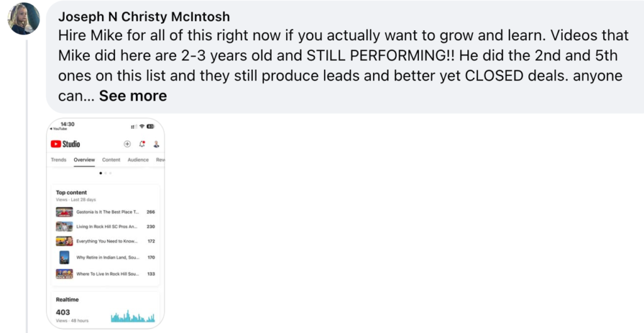Go to the Audience tab
The width and height of the screenshot is (644, 333).
(x=138, y=160)
